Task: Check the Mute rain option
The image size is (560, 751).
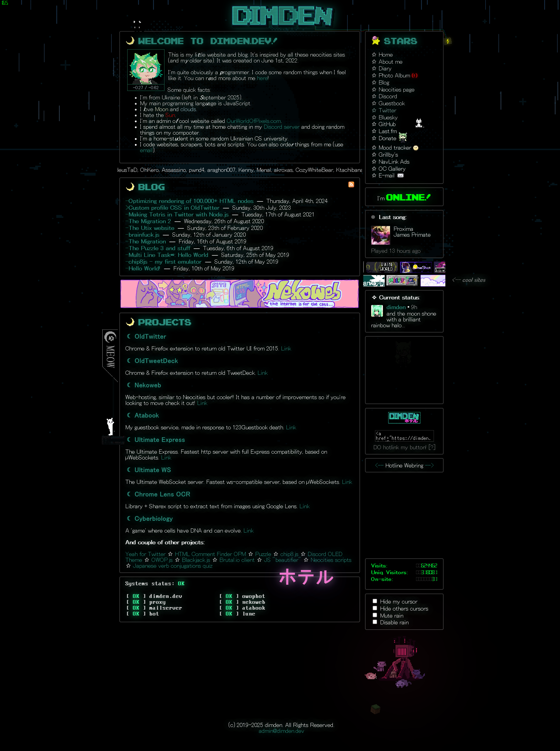Action: pyautogui.click(x=375, y=615)
